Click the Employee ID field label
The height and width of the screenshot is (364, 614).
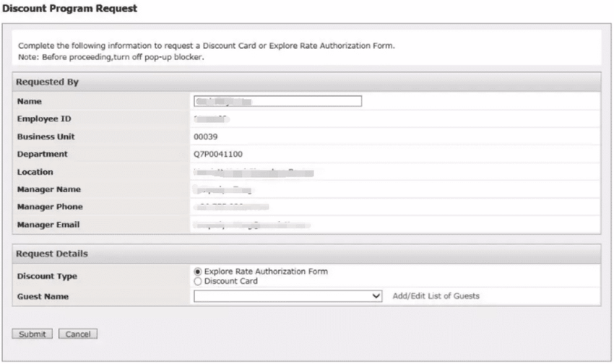43,119
